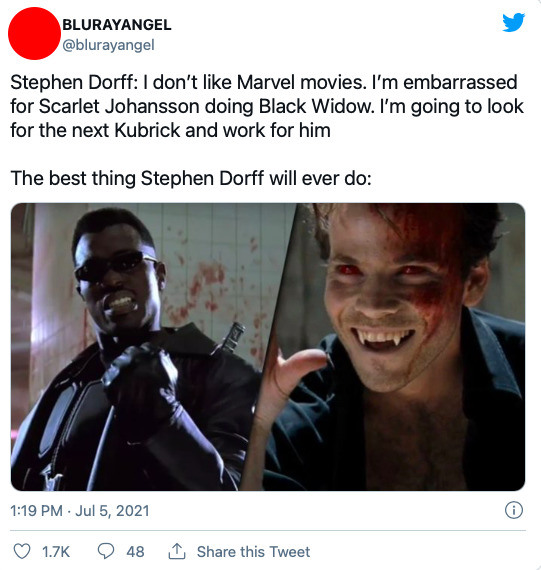
Task: Open replies via the speech bubble icon
Action: 106,551
